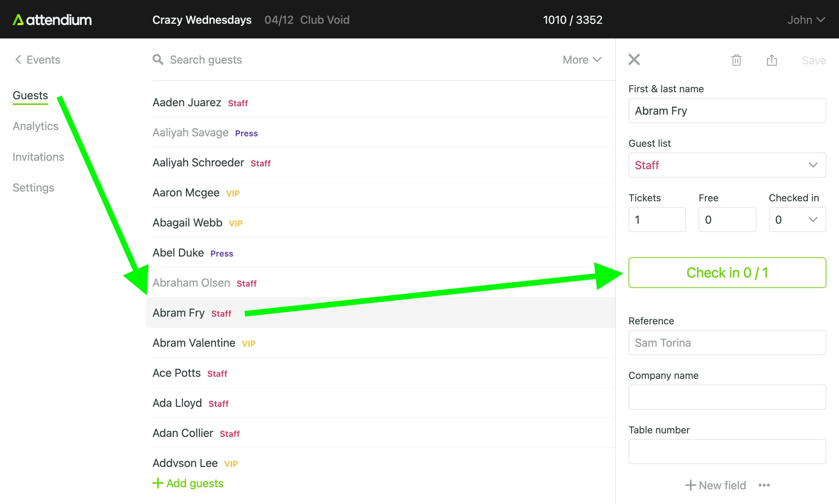Click the plus icon for New field
The image size is (839, 504).
690,485
